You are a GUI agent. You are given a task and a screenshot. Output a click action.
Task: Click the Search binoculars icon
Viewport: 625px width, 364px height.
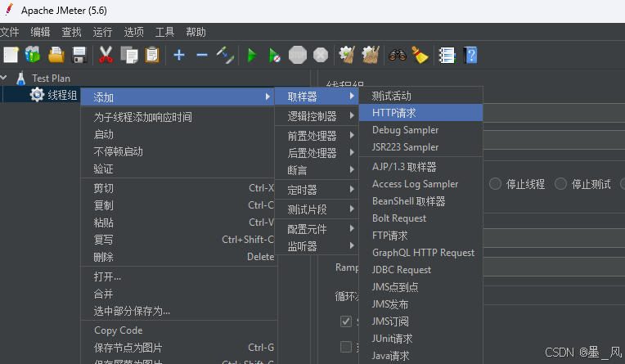[x=398, y=55]
